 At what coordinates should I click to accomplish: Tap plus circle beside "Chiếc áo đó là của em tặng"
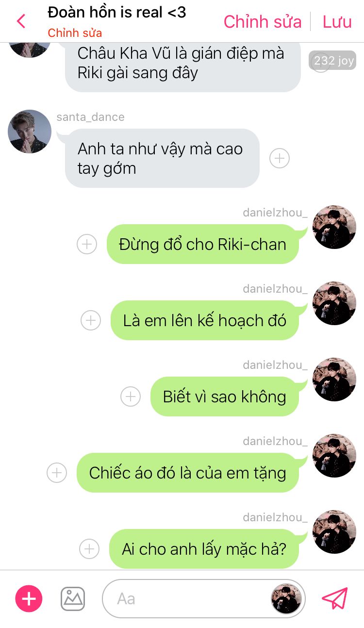click(x=57, y=473)
